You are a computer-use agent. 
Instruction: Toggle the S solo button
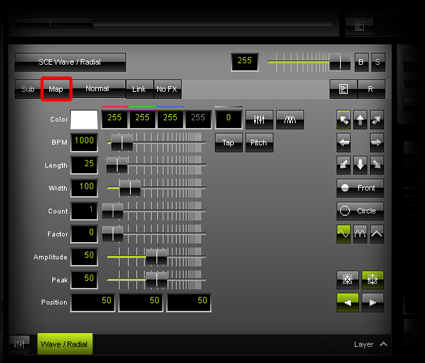click(x=378, y=62)
